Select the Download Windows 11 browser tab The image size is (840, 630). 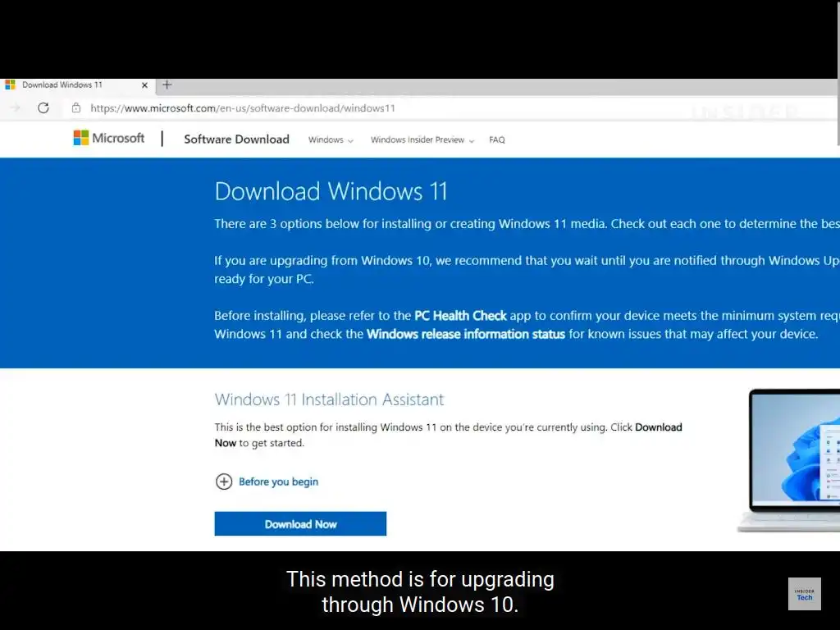click(77, 84)
